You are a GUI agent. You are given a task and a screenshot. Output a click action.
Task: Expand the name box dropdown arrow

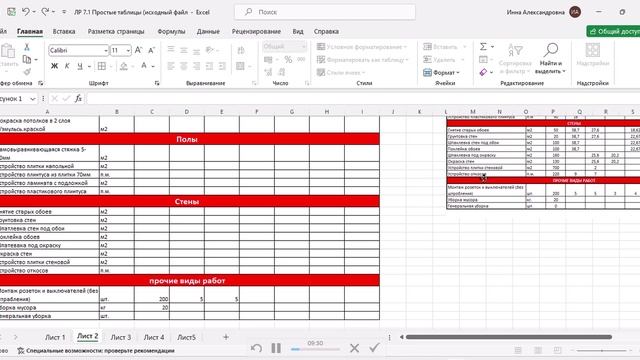pyautogui.click(x=33, y=99)
